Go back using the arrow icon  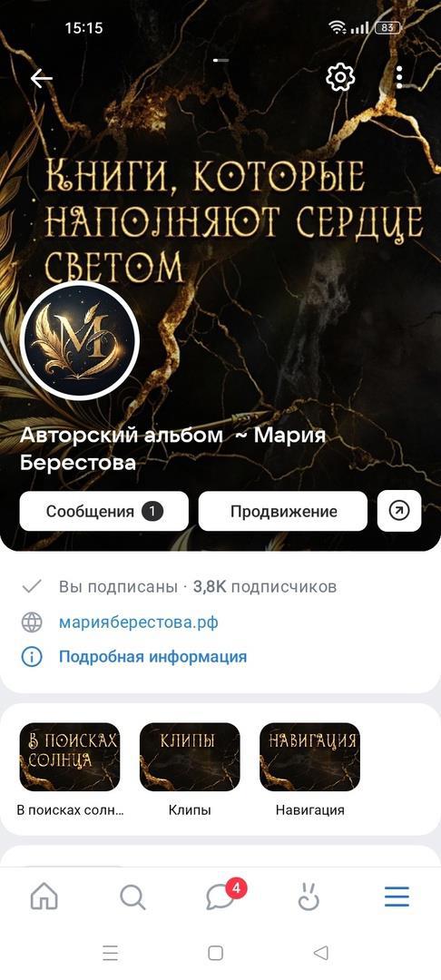pos(41,78)
